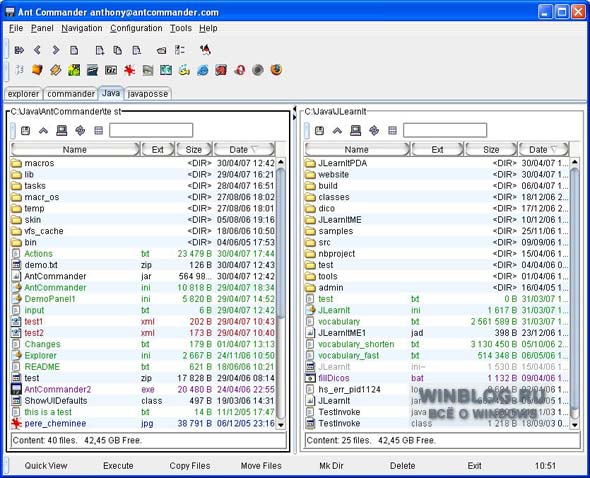Open the Panel menu
The height and width of the screenshot is (478, 590).
[x=42, y=28]
